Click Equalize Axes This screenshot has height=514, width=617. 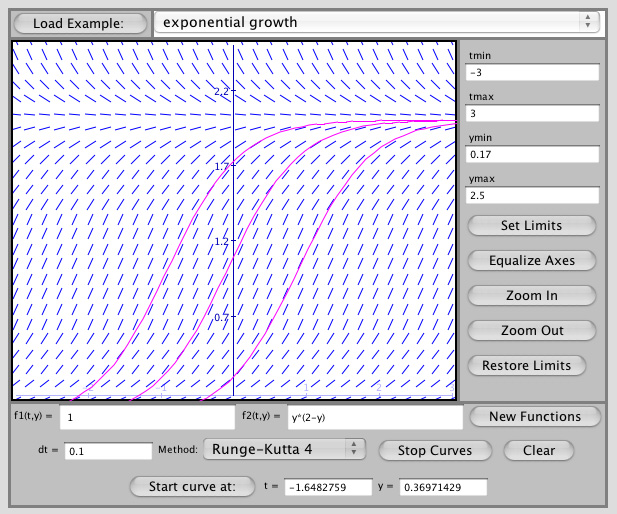(531, 260)
